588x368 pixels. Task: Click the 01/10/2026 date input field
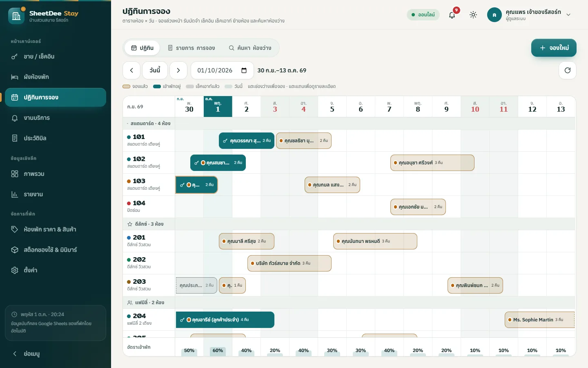click(x=222, y=70)
